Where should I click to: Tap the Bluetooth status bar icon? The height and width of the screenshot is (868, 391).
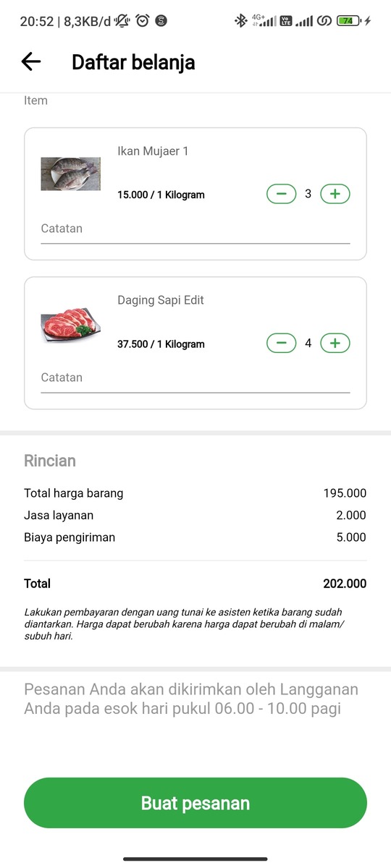click(x=240, y=21)
